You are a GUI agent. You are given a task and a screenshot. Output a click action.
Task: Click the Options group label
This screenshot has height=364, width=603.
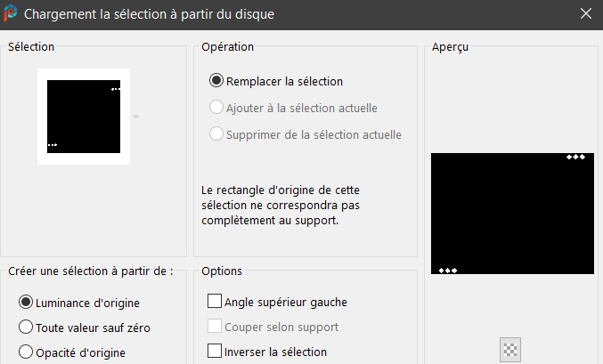point(222,271)
